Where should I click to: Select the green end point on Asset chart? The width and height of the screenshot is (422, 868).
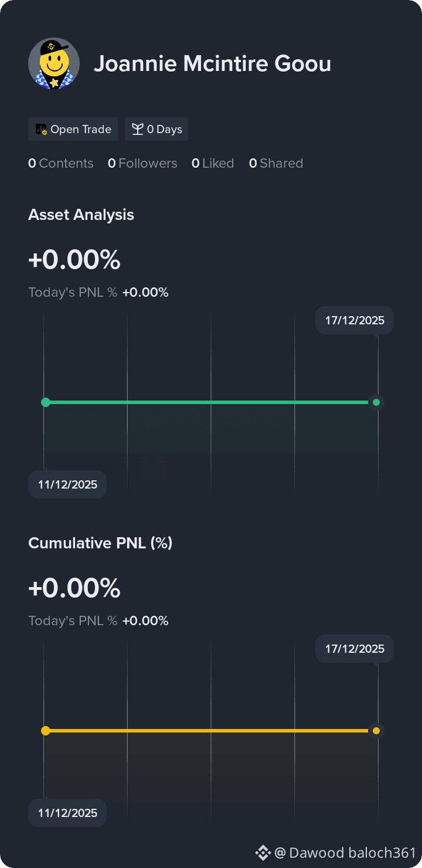tap(376, 402)
